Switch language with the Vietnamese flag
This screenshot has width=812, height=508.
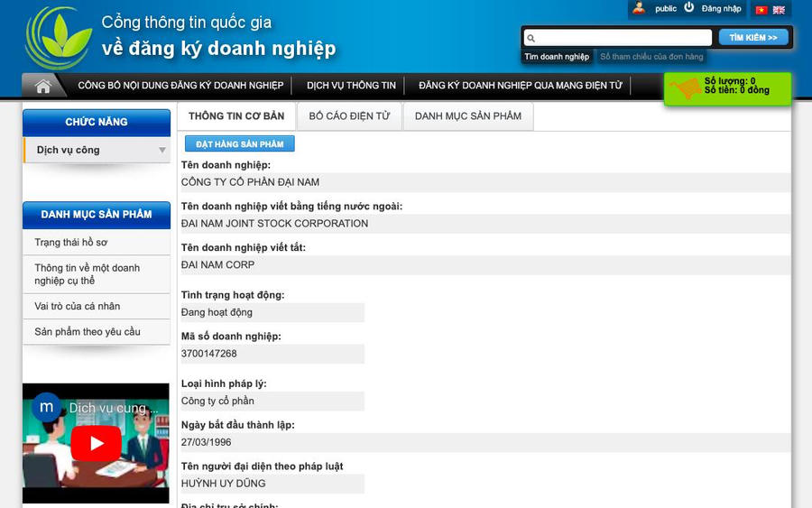click(x=761, y=10)
